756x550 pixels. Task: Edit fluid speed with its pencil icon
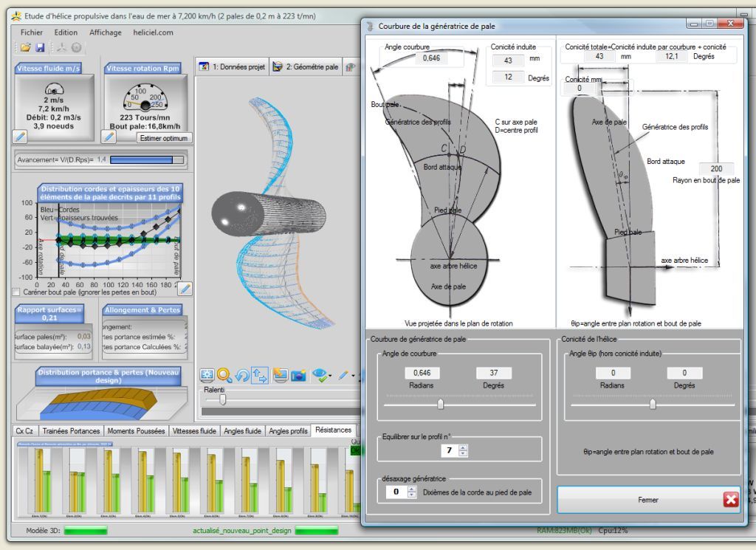tap(20, 137)
